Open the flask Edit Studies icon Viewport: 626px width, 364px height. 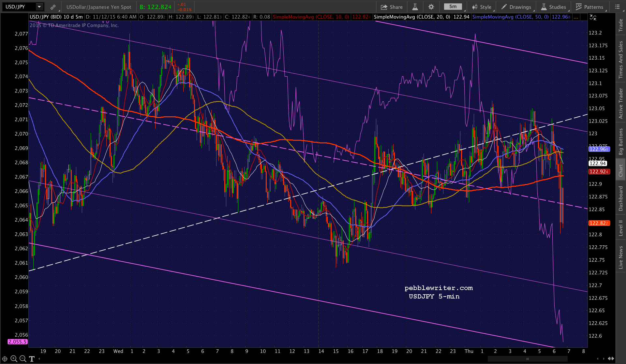pos(415,7)
